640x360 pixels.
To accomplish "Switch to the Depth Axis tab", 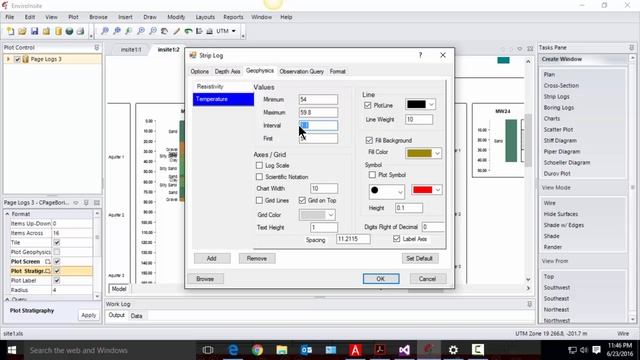I will [x=227, y=71].
